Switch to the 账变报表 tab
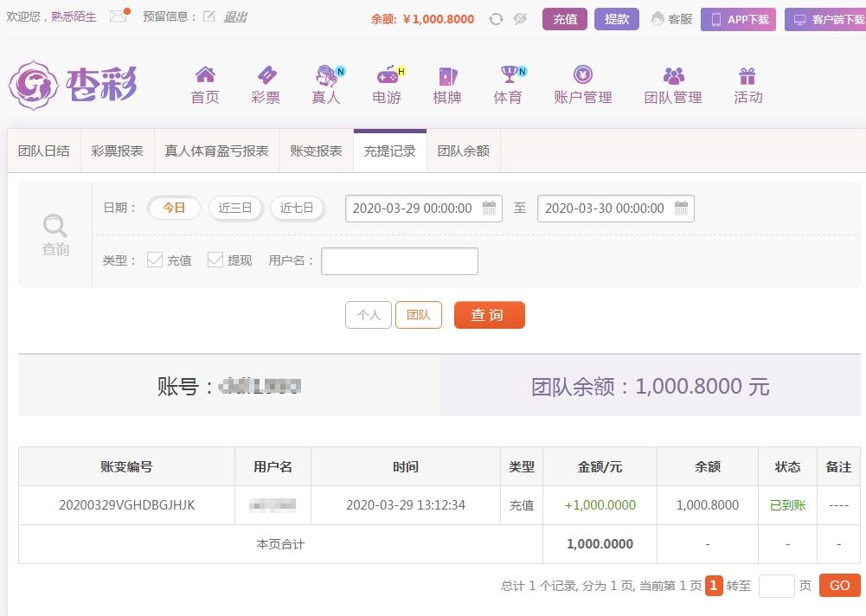866x616 pixels. coord(317,151)
